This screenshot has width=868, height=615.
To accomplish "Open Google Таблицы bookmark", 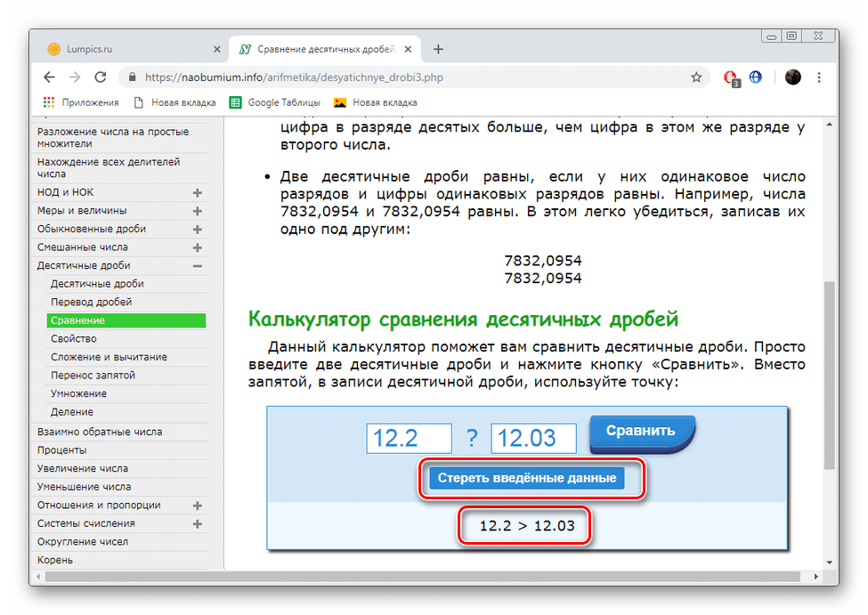I will pyautogui.click(x=275, y=102).
